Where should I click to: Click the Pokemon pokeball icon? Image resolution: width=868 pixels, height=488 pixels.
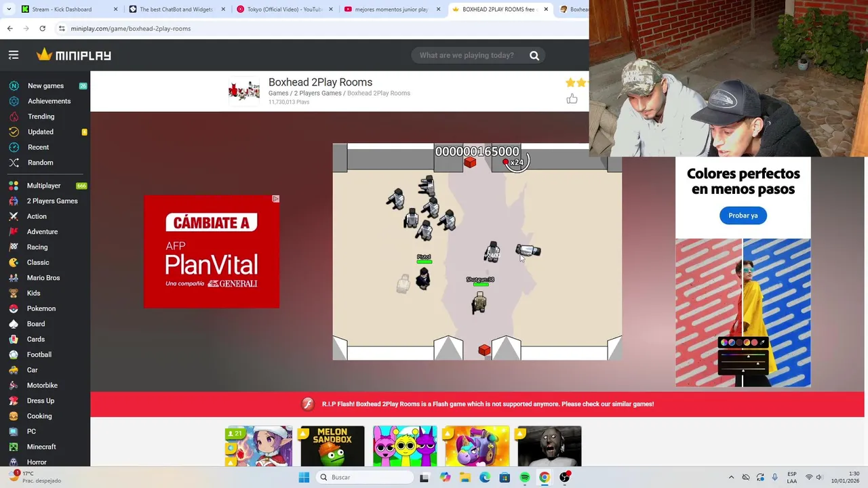[x=14, y=308]
